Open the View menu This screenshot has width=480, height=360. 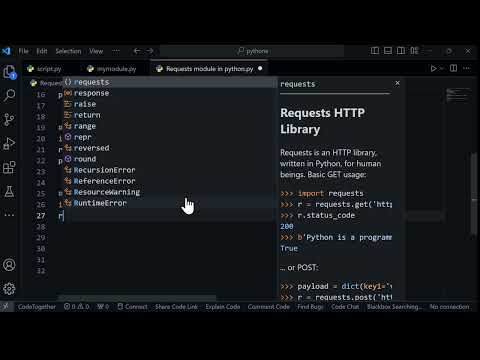96,51
